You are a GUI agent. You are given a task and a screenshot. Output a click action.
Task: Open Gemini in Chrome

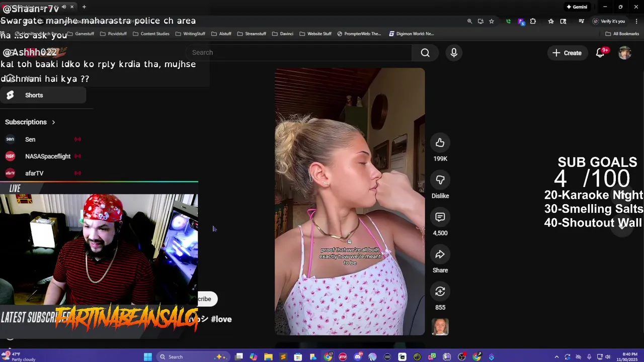click(x=577, y=7)
